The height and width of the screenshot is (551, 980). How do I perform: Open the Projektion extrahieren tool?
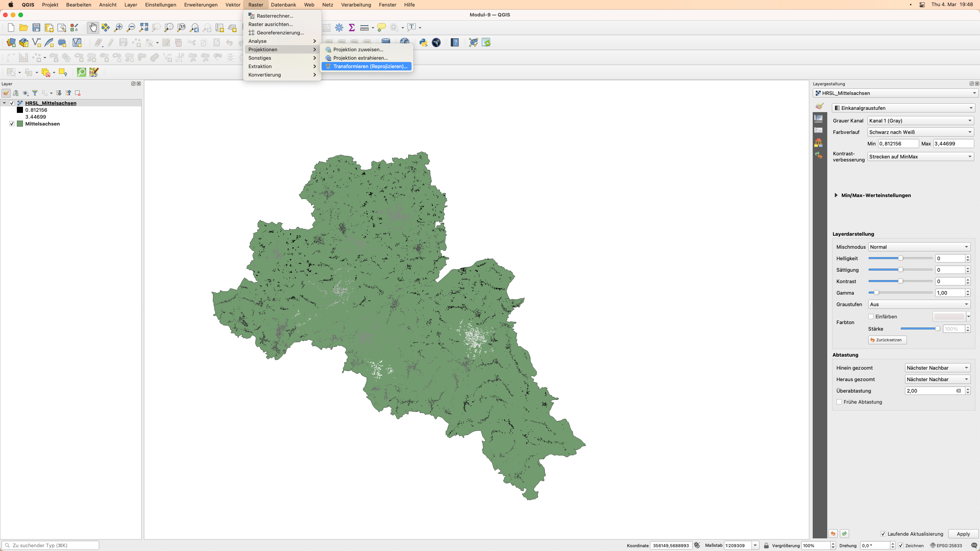pos(360,58)
